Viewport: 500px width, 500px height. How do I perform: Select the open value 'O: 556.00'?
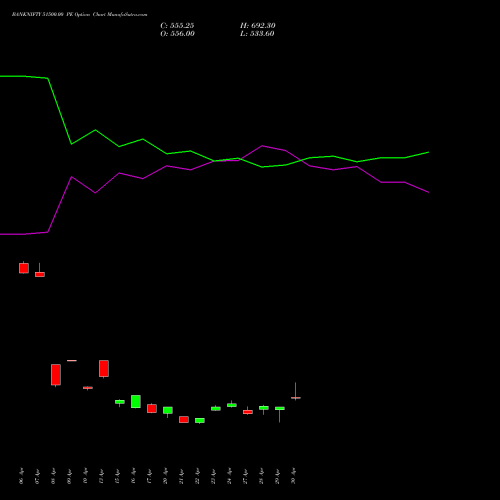pos(177,34)
